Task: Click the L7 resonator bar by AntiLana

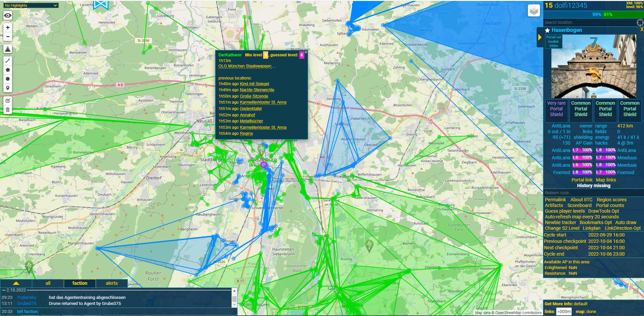Action: tap(582, 150)
